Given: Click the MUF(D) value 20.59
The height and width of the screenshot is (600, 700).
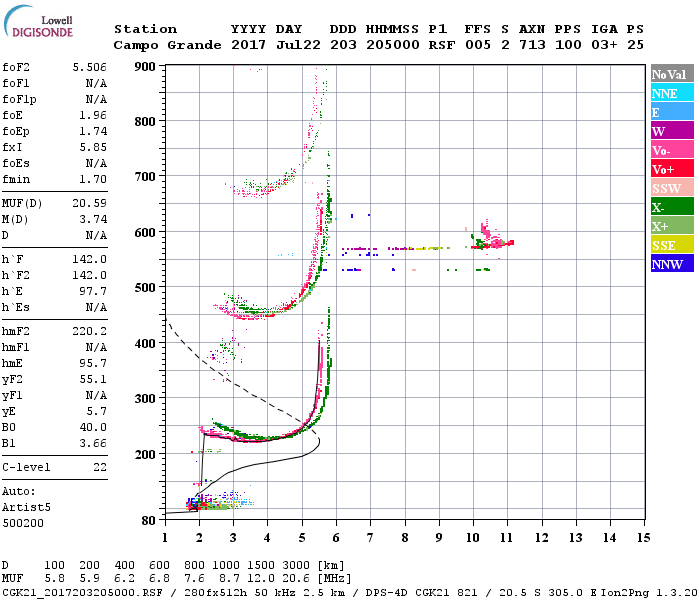Looking at the screenshot, I should (90, 204).
